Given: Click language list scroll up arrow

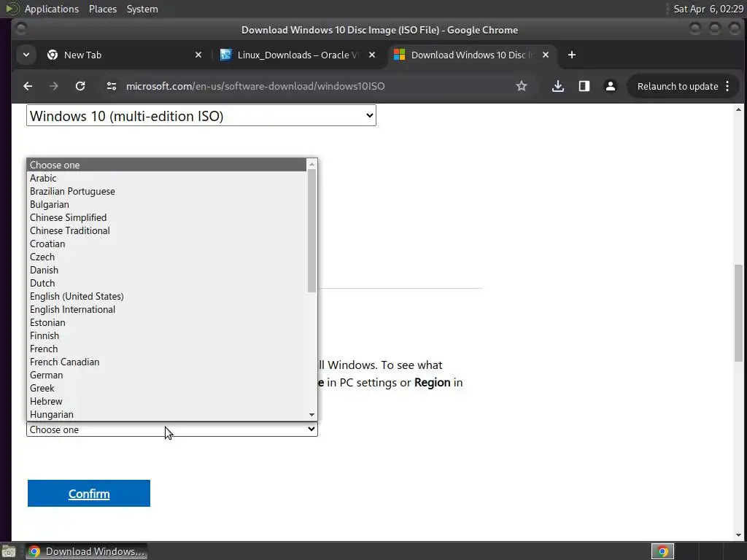Looking at the screenshot, I should (311, 164).
